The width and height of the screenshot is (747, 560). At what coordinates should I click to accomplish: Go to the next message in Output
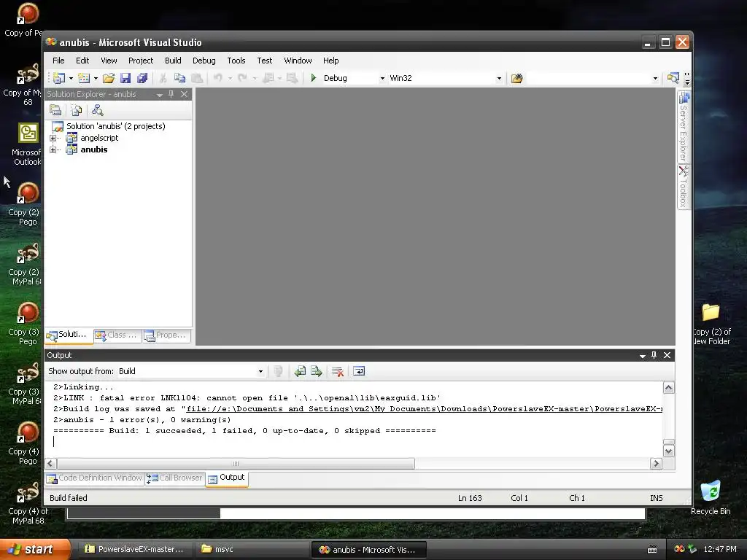coord(317,371)
